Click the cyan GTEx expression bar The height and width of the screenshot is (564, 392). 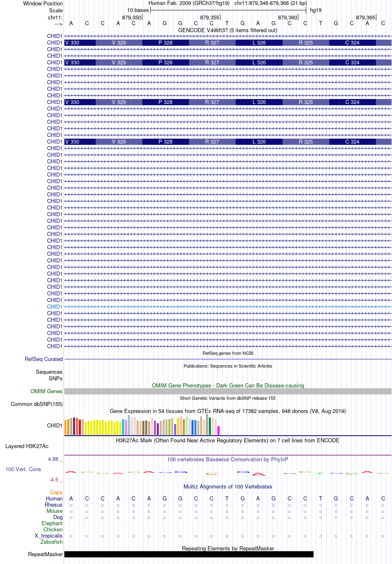[123, 427]
